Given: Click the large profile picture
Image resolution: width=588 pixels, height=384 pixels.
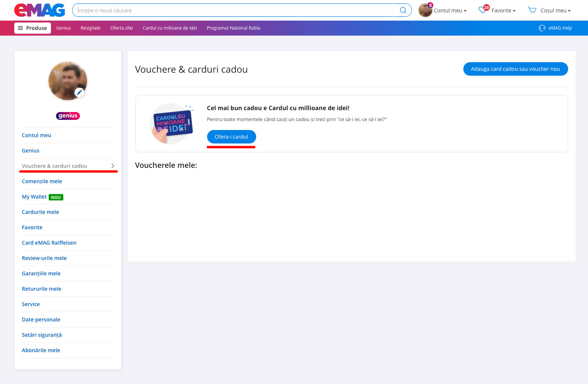Looking at the screenshot, I should (x=68, y=81).
